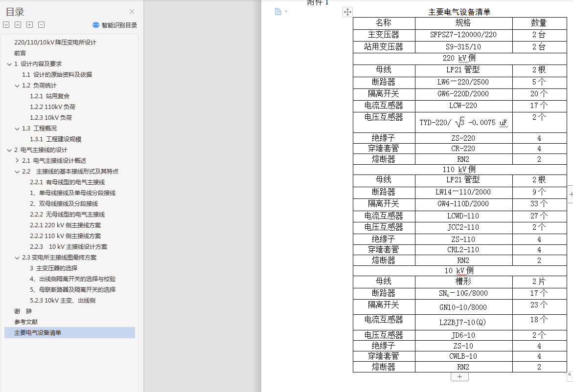573x392 pixels.
Task: Click the 智能识别目录 button
Action: [115, 25]
